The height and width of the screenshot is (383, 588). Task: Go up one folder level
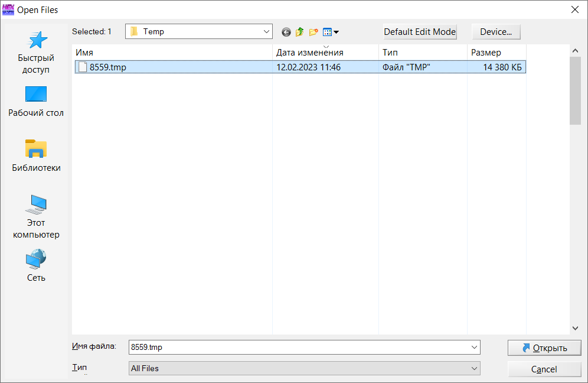pyautogui.click(x=300, y=32)
